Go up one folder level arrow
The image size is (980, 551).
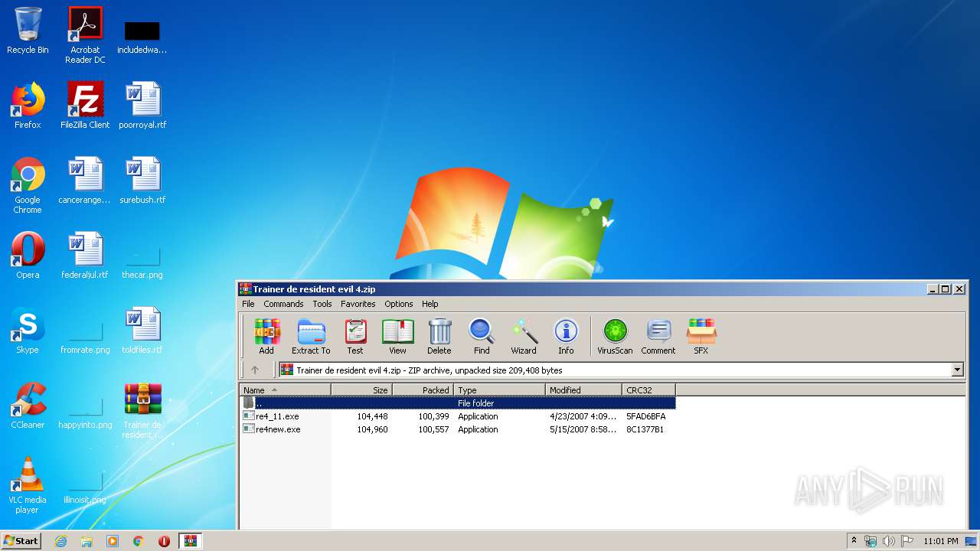click(x=255, y=370)
